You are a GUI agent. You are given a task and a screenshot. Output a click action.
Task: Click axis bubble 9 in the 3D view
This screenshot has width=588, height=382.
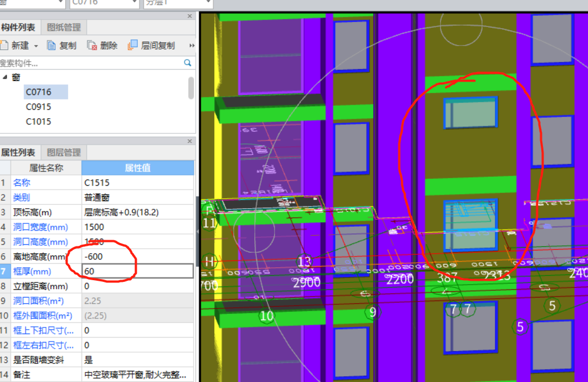372,312
